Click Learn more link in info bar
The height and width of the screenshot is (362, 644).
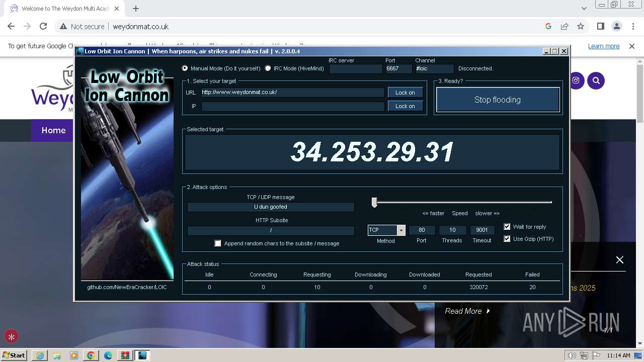click(x=604, y=46)
